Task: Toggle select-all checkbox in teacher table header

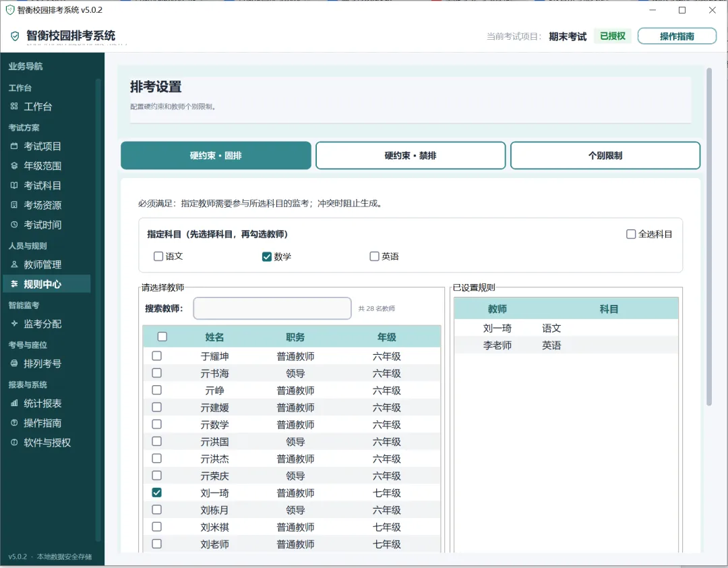Action: (162, 337)
